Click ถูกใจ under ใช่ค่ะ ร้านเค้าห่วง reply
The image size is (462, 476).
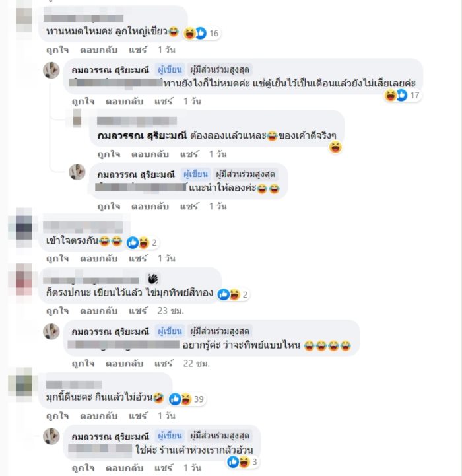click(x=83, y=468)
